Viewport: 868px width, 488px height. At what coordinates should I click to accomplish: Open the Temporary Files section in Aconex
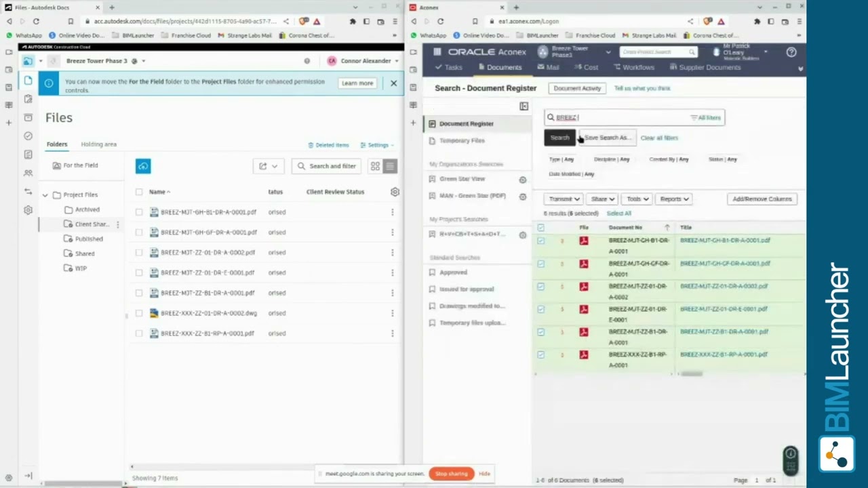pos(462,141)
